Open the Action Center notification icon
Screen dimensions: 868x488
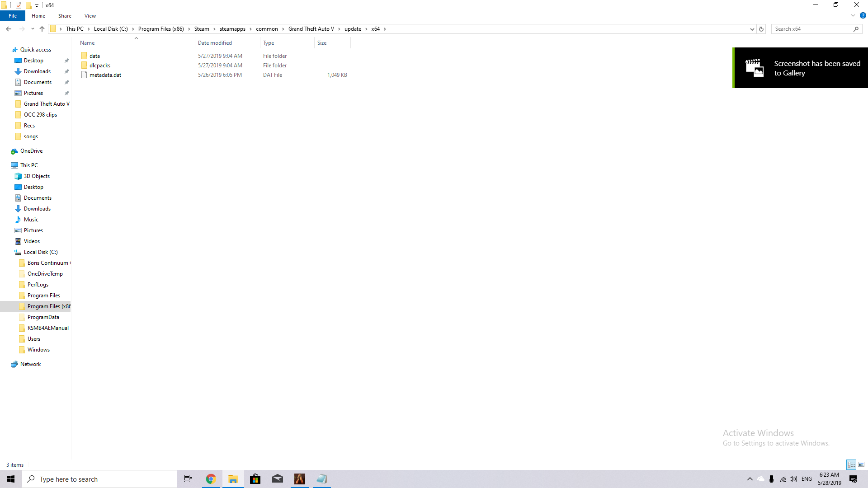pyautogui.click(x=853, y=479)
